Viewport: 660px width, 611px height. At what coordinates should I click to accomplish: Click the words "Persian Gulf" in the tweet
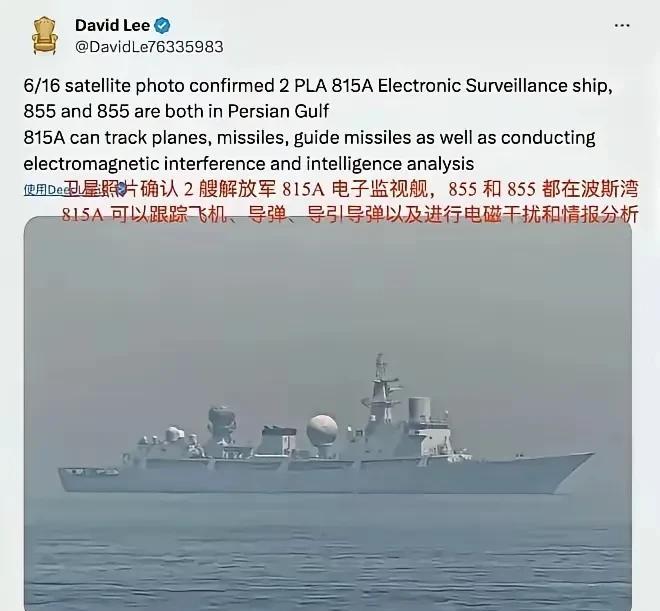(x=278, y=112)
